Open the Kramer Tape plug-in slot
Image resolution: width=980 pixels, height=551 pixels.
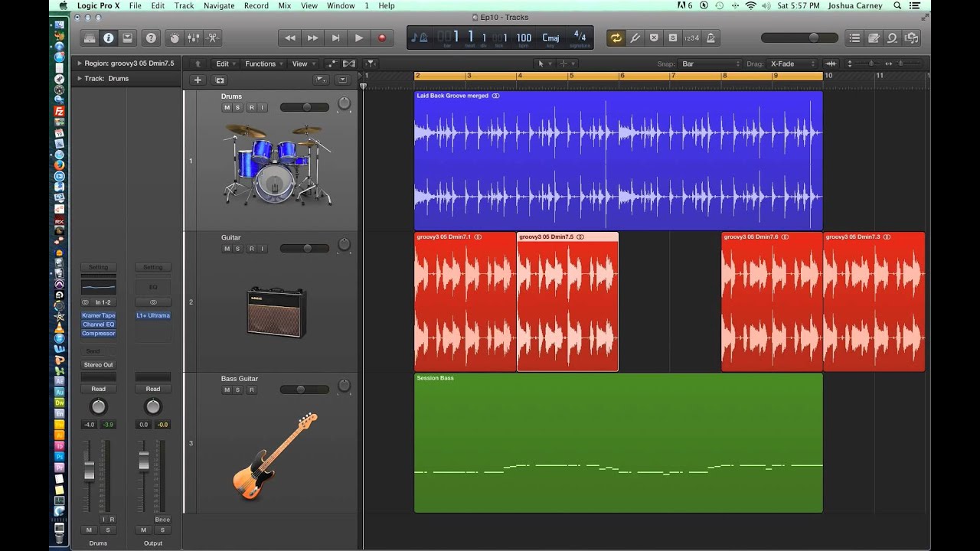click(x=99, y=315)
